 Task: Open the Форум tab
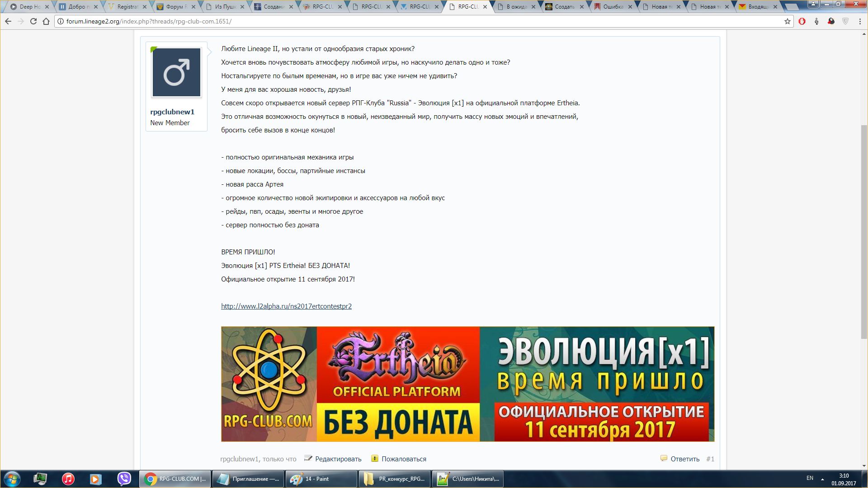click(175, 7)
